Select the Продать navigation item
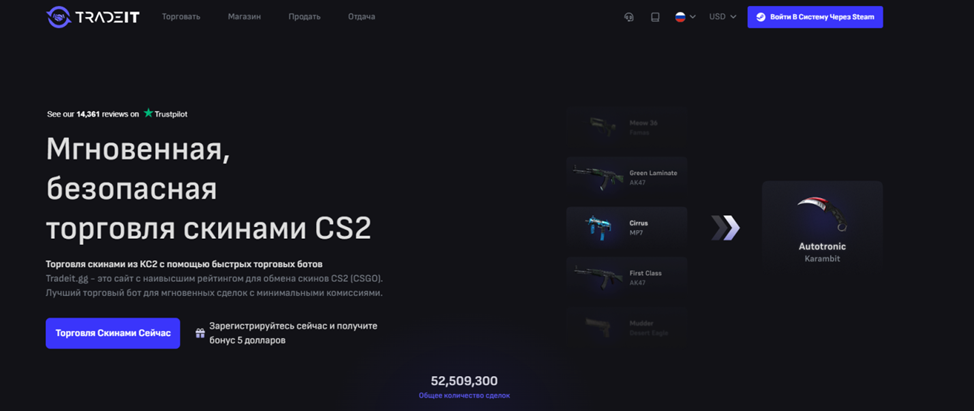 304,17
